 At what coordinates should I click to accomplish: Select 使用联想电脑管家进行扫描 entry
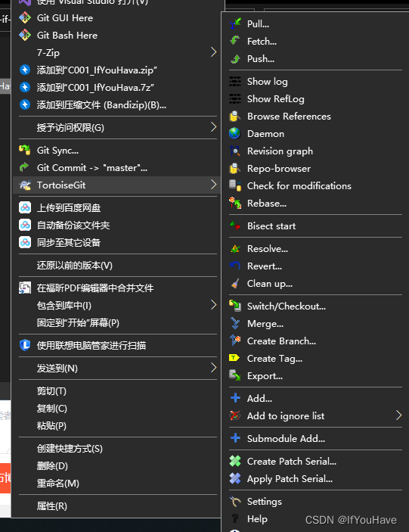pyautogui.click(x=117, y=345)
